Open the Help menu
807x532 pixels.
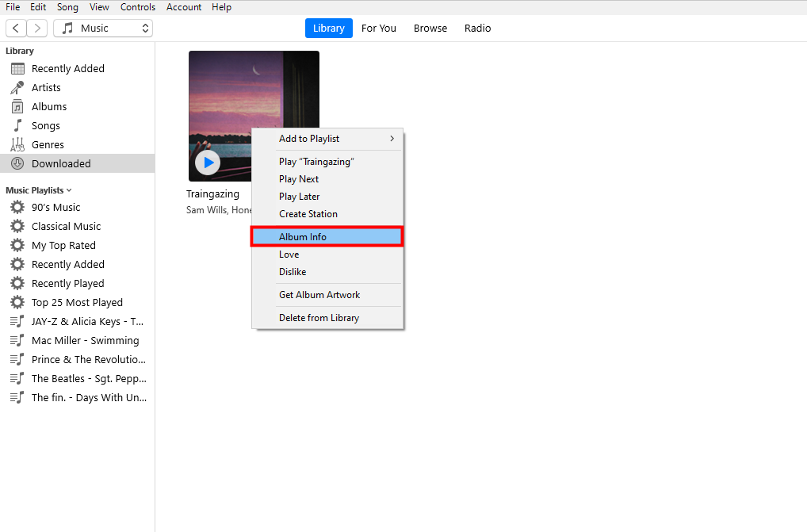(222, 7)
